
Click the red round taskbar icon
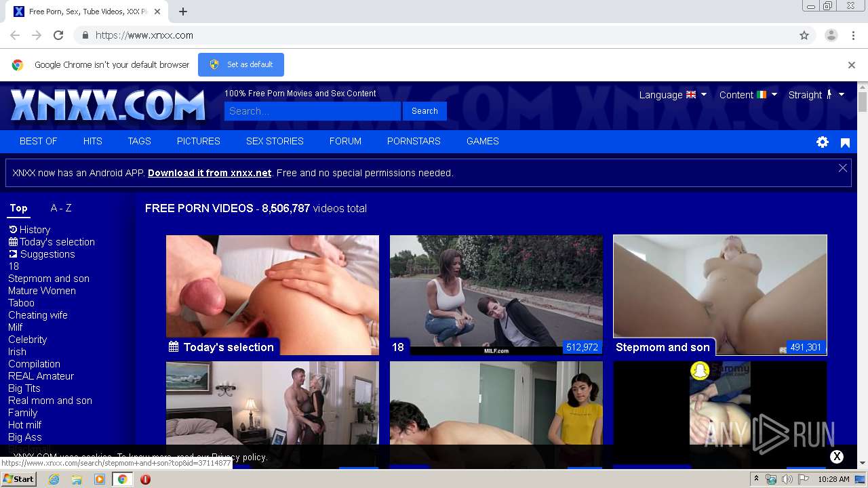pos(145,479)
